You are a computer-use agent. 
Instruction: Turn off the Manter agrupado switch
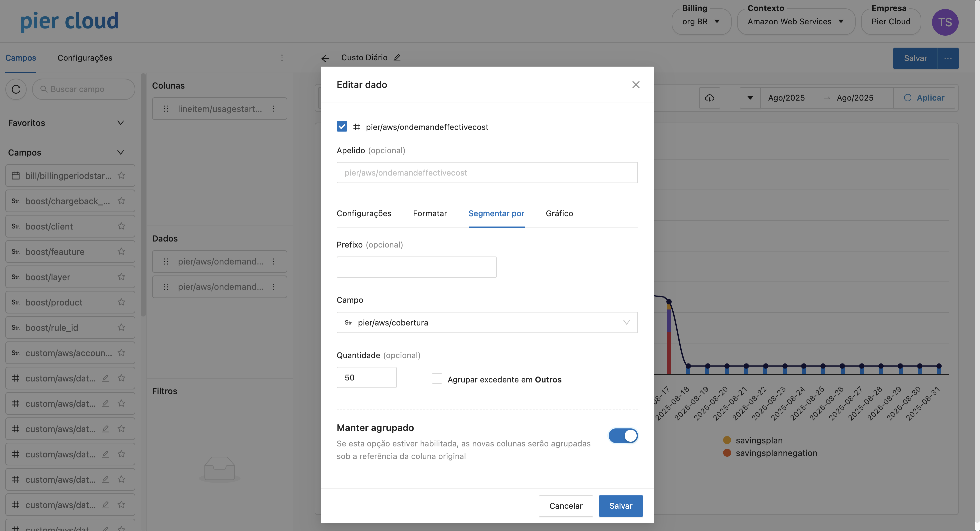(623, 436)
